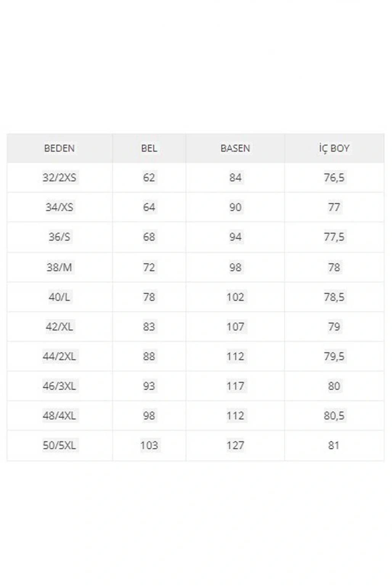Select waist value 103 for 50/5XL

pyautogui.click(x=149, y=445)
